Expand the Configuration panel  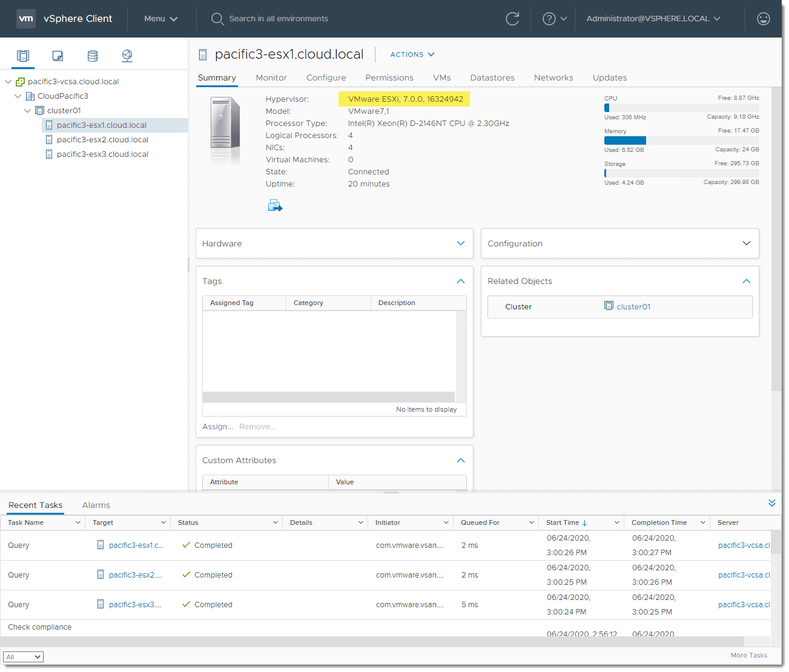tap(746, 243)
